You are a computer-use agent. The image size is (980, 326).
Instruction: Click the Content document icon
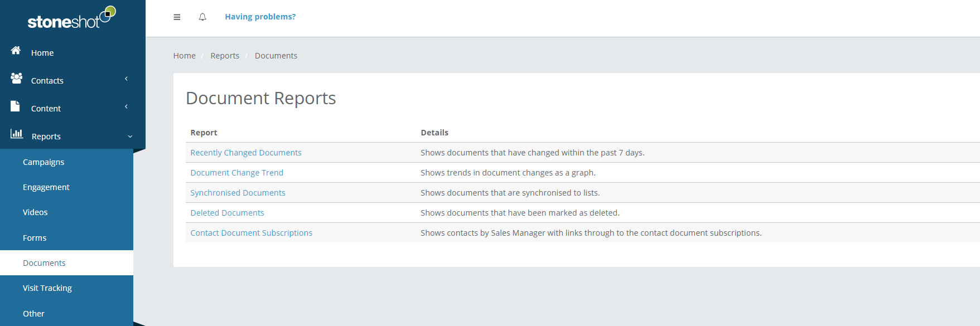click(16, 106)
